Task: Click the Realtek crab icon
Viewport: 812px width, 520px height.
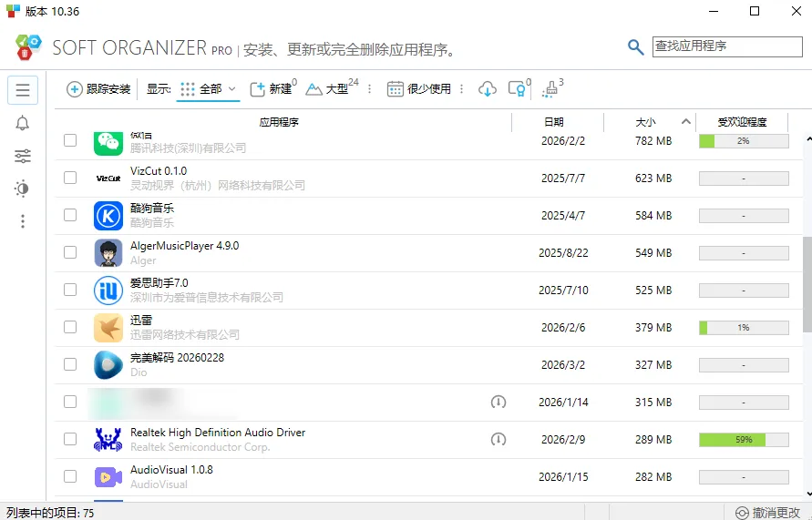Action: pos(108,439)
